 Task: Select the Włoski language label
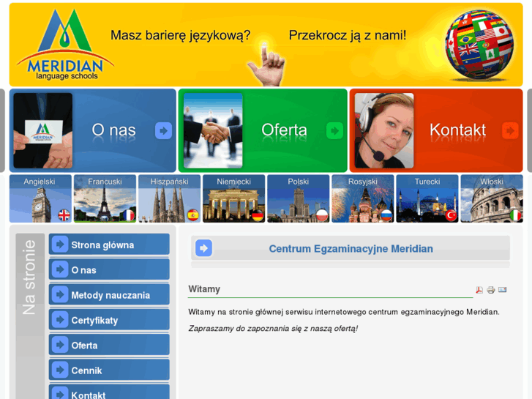[492, 182]
